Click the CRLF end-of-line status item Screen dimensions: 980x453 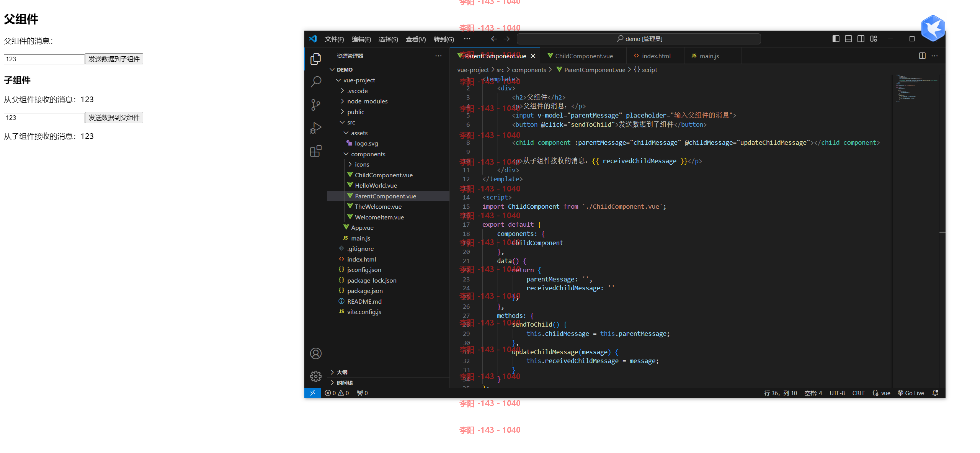pos(859,393)
